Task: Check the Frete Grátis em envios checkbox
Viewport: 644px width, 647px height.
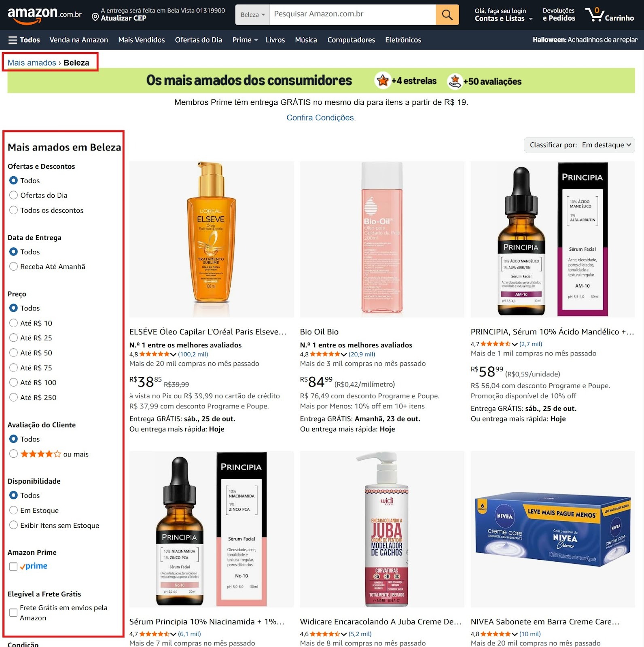Action: (13, 613)
